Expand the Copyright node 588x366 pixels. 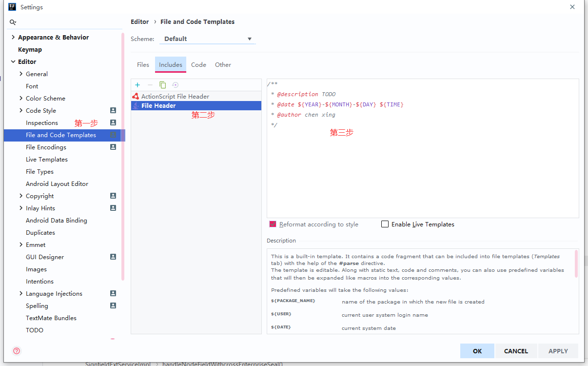(21, 196)
